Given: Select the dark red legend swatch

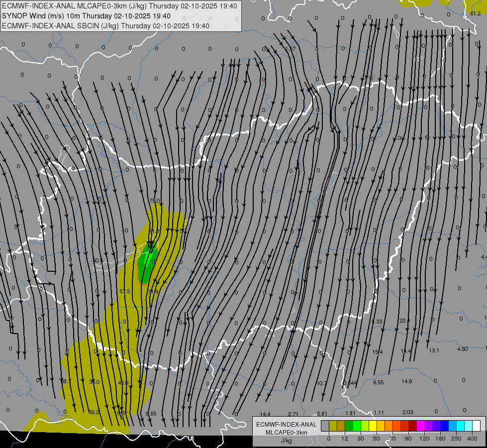Looking at the screenshot, I should pos(413,426).
